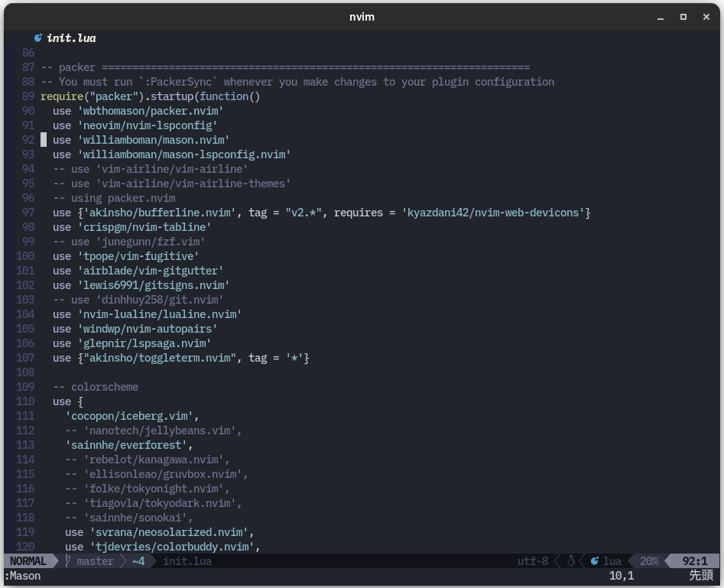Click commented 'vim-airline/vim-airline' line
This screenshot has height=588, width=724.
(x=151, y=169)
